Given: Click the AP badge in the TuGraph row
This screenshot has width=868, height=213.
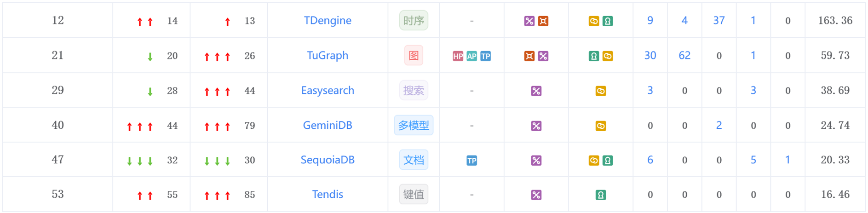Looking at the screenshot, I should (472, 56).
